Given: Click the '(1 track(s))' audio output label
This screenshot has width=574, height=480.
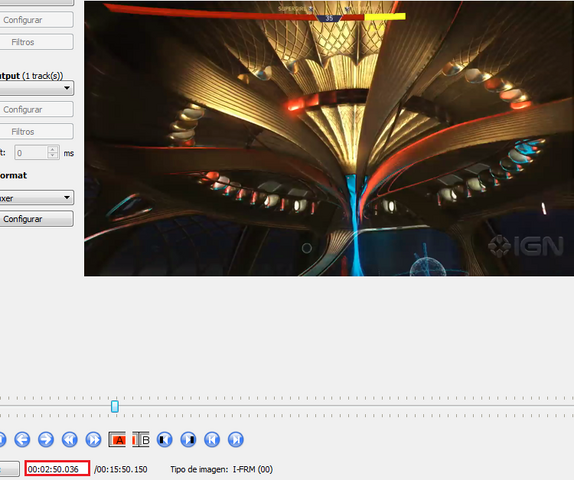Looking at the screenshot, I should pos(42,76).
